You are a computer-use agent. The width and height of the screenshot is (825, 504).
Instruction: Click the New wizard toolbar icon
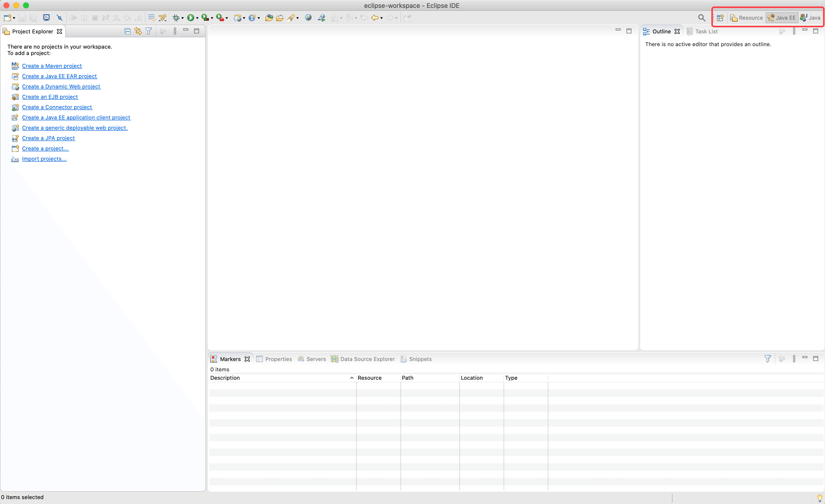(7, 18)
